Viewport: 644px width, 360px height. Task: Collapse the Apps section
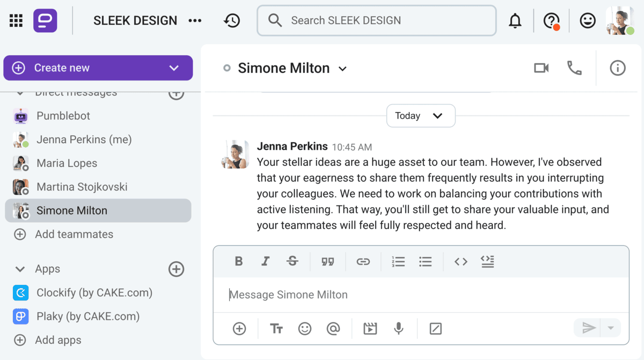pos(20,269)
